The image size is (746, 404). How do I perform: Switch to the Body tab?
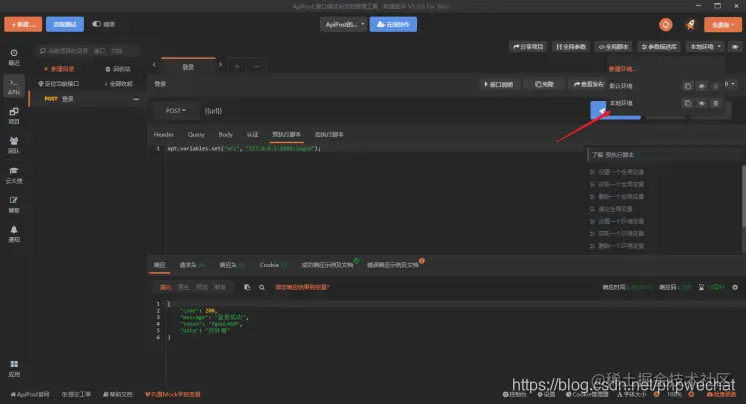point(226,135)
